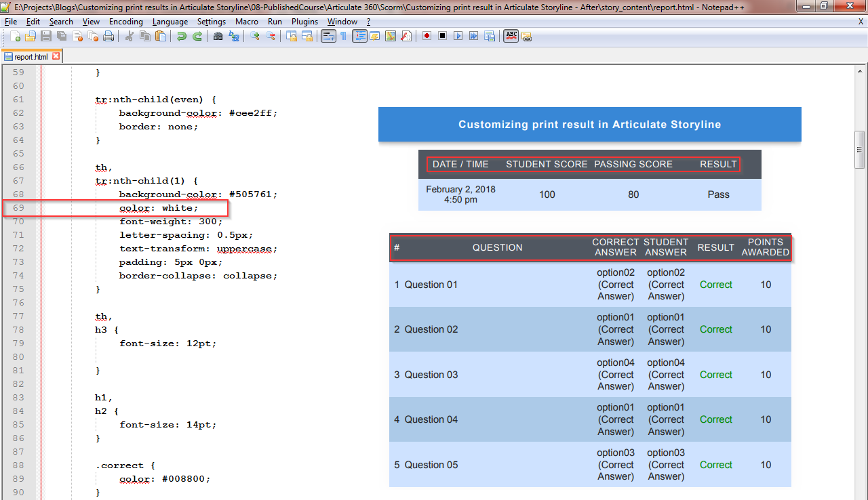Screen dimensions: 868x500
Task: Toggle synchronize vertical scrolling
Action: pyautogui.click(x=291, y=36)
